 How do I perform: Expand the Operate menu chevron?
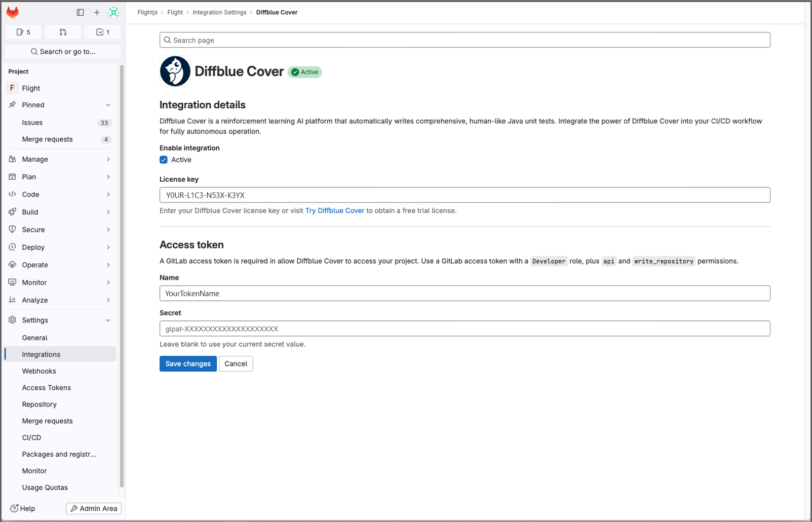click(x=108, y=265)
